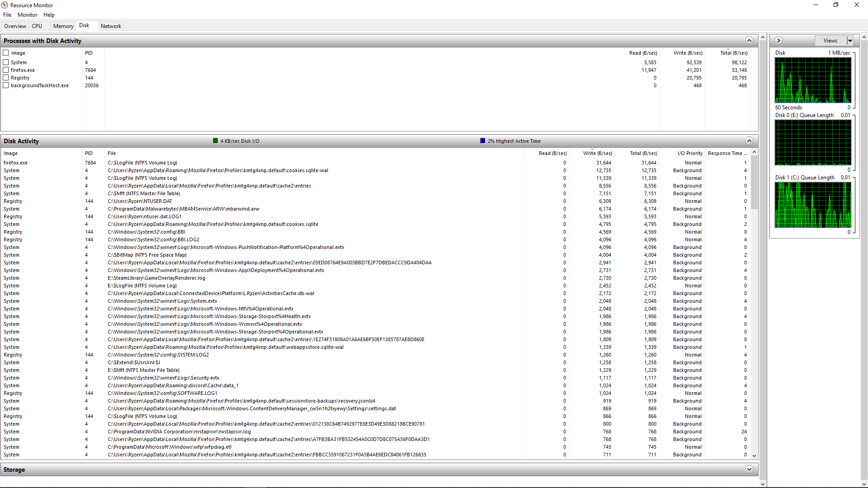
Task: Collapse the Processes with Disk Activity section
Action: [749, 41]
